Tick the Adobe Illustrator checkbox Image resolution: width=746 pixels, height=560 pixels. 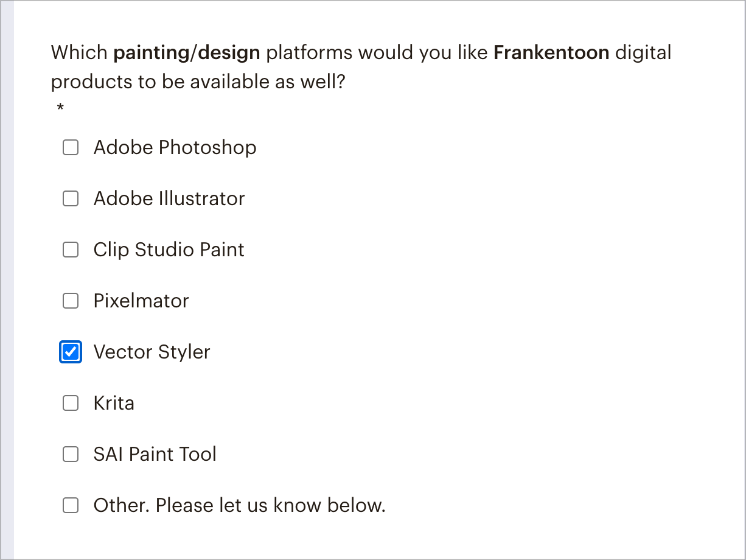click(x=71, y=198)
